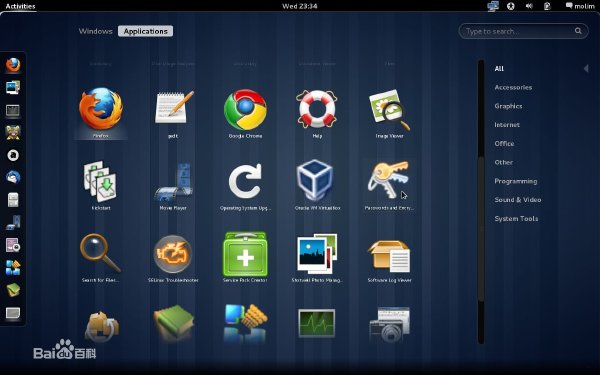Switch to the Windows view
Viewport: 600px width, 375px height.
pos(96,31)
